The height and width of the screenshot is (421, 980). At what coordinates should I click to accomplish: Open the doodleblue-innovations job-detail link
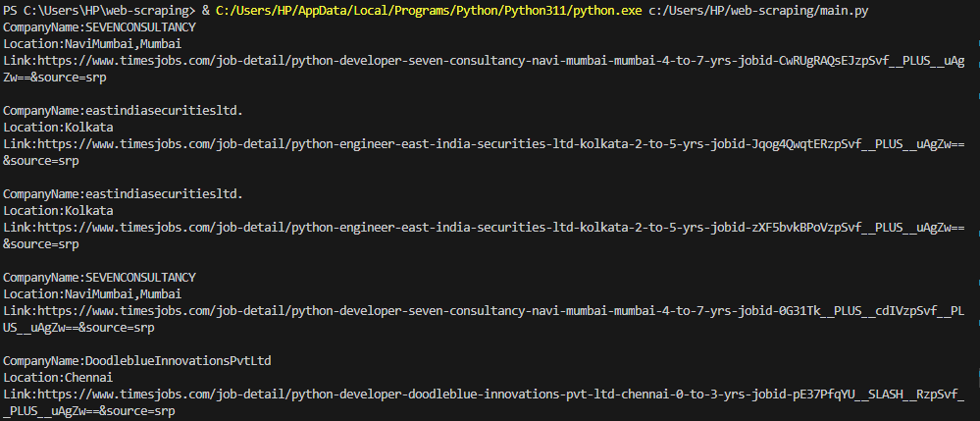pyautogui.click(x=485, y=402)
